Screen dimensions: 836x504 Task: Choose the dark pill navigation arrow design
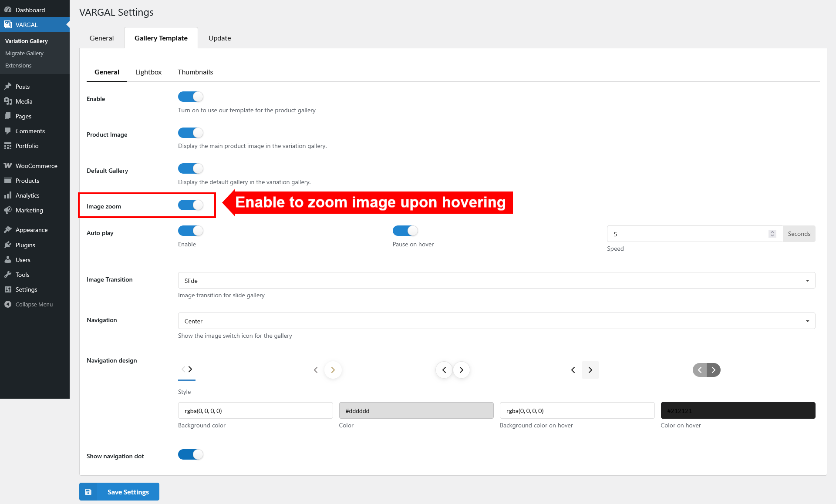tap(706, 370)
